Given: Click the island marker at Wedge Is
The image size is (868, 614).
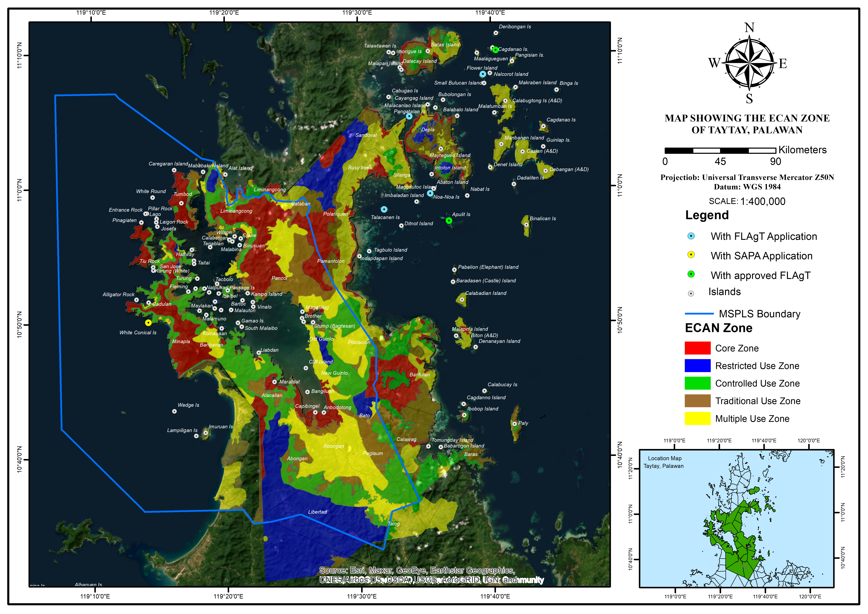Looking at the screenshot, I should (x=174, y=411).
